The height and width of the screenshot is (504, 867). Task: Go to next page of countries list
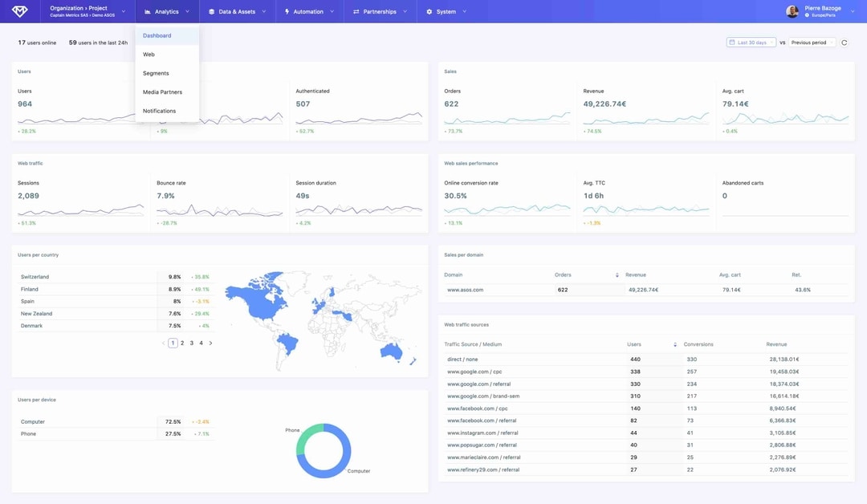pos(211,343)
